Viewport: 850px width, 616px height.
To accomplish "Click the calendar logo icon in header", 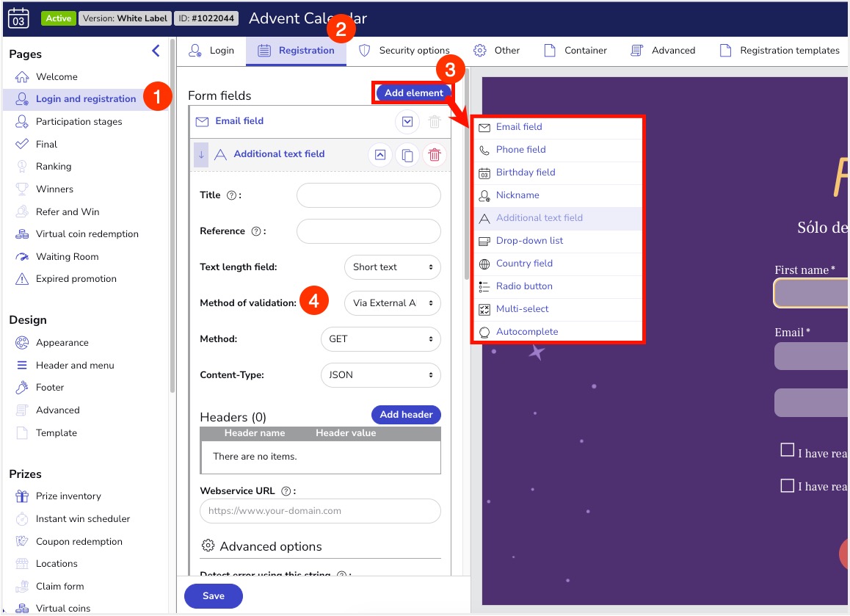I will [18, 18].
